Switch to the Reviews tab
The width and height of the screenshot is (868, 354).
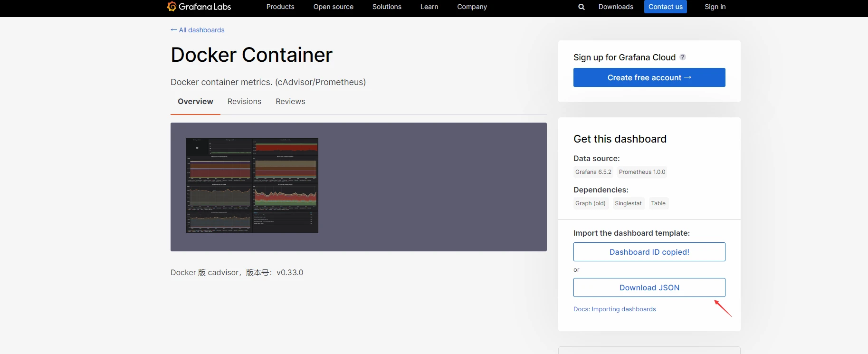tap(290, 102)
